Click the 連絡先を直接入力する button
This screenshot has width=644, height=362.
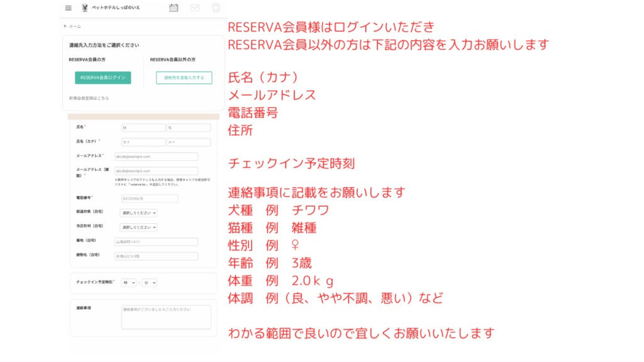(184, 78)
